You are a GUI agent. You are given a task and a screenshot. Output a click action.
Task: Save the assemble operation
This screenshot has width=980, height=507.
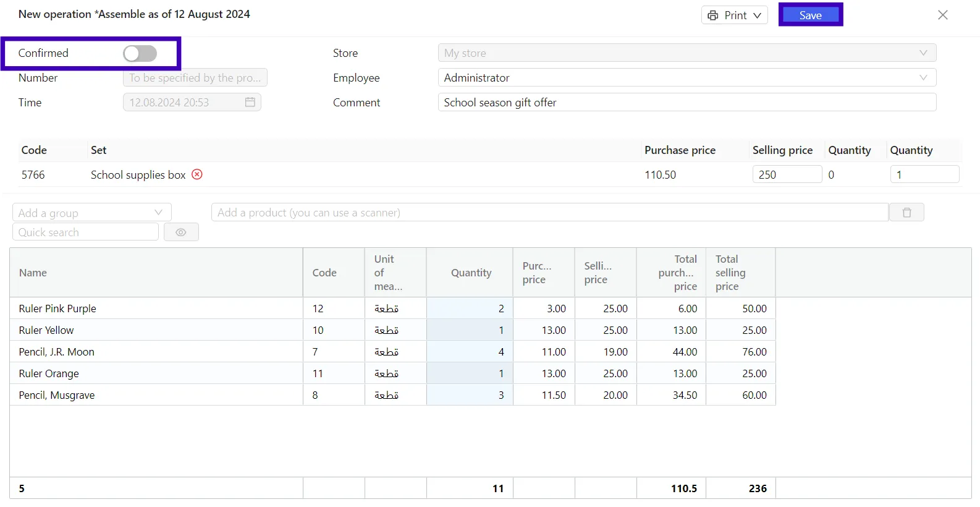(x=810, y=15)
